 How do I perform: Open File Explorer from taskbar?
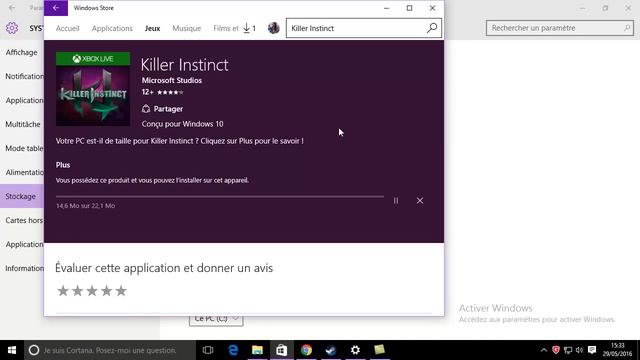click(257, 350)
